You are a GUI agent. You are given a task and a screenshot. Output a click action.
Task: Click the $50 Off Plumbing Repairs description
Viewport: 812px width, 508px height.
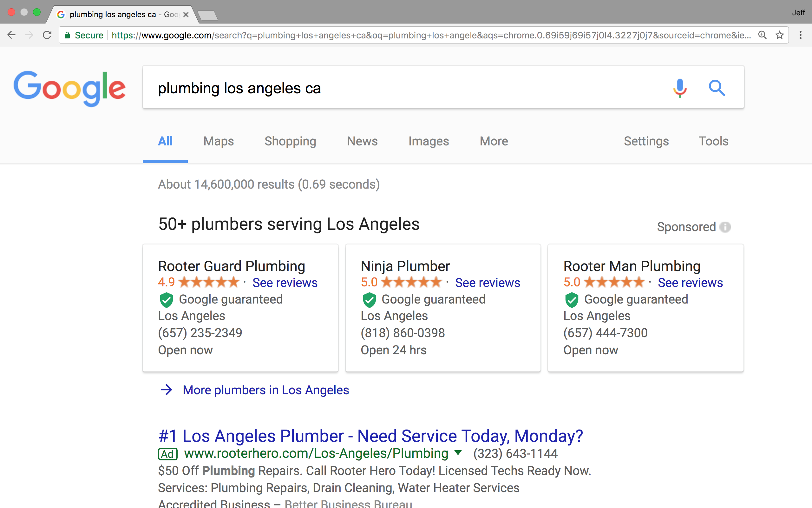tap(375, 471)
